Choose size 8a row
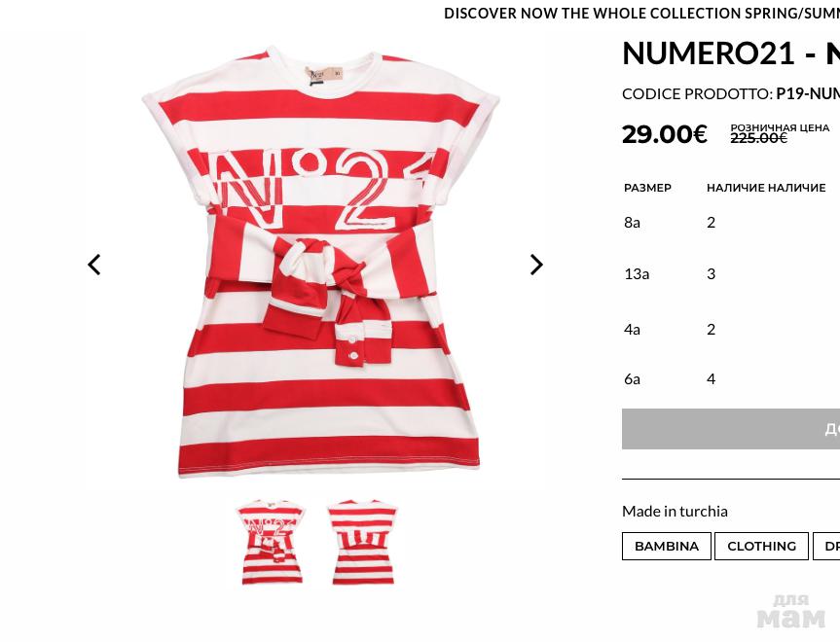 point(731,222)
